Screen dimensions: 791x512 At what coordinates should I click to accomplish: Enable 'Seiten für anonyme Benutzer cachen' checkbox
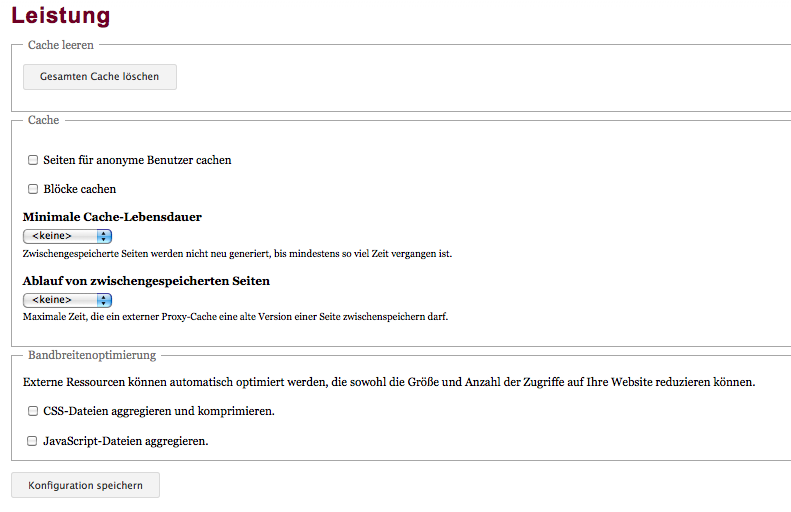33,160
